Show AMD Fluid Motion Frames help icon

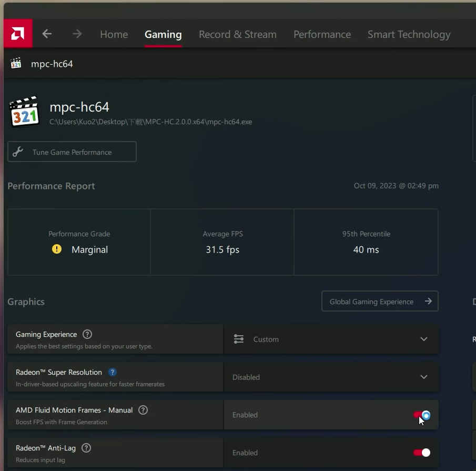point(143,410)
